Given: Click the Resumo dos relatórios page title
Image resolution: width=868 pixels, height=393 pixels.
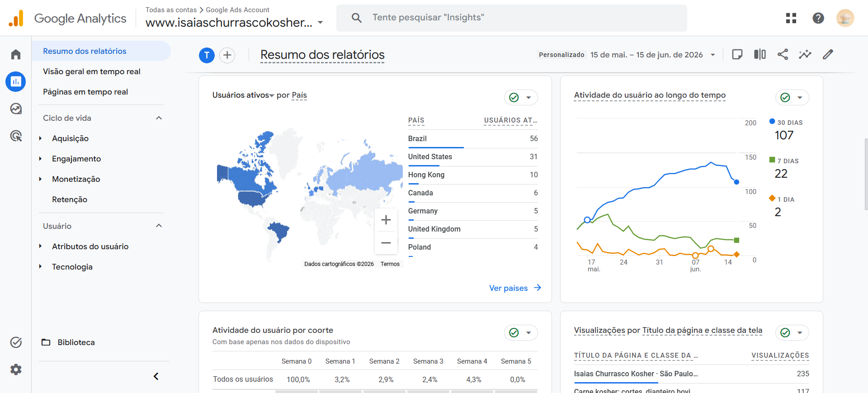Looking at the screenshot, I should 322,55.
